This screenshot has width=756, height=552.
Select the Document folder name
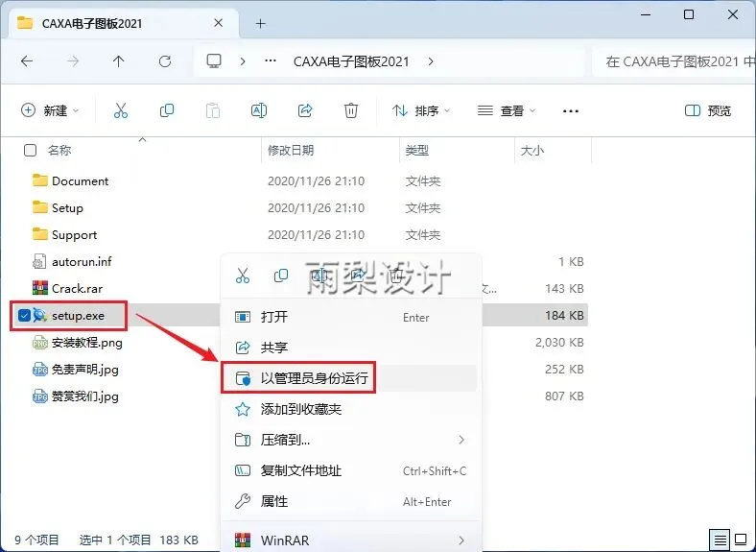pos(80,180)
